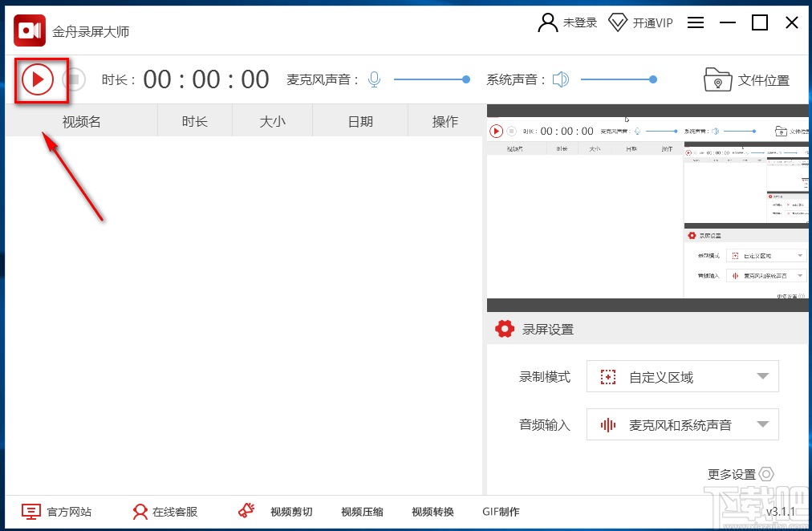Image resolution: width=812 pixels, height=531 pixels.
Task: Minimize the 金舟录屏大师 window
Action: [728, 22]
